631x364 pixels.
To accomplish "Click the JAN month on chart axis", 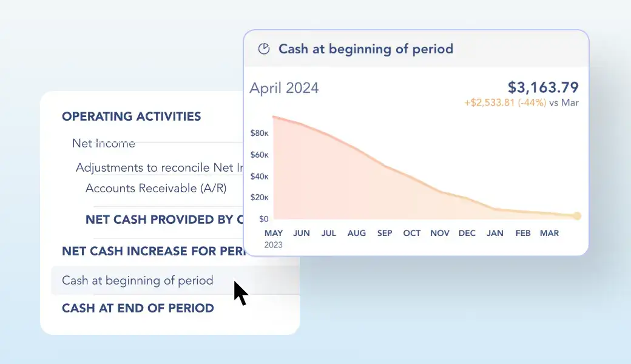I will (495, 233).
